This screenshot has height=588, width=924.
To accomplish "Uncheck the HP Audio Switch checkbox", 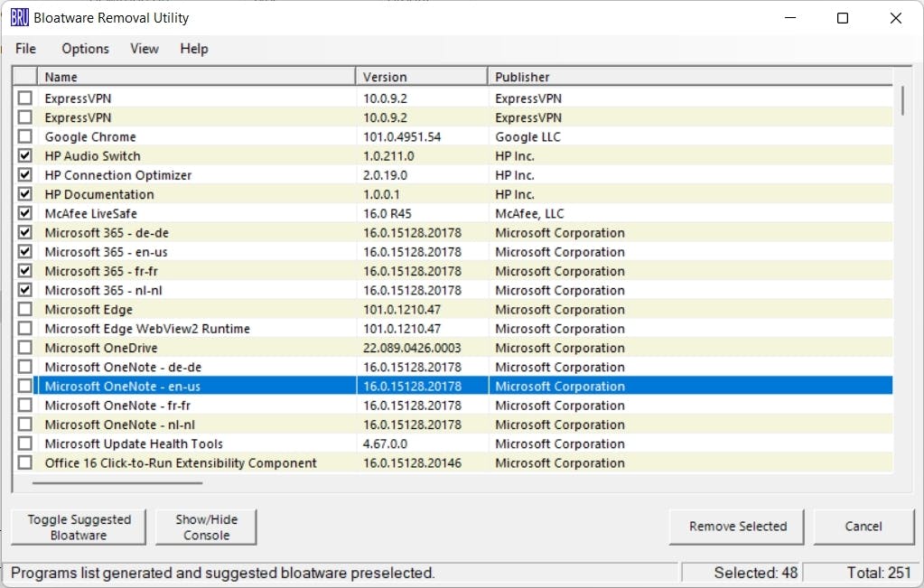I will (x=25, y=156).
